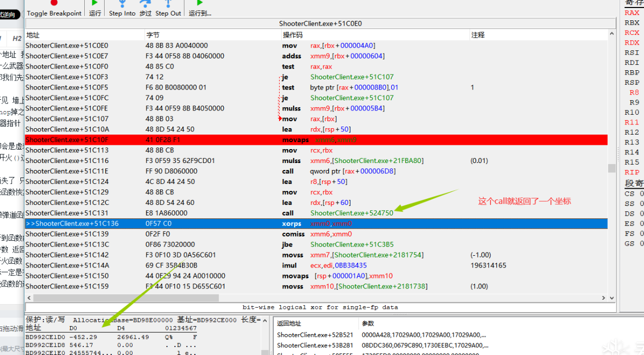Select the test rax,rax row at 51C0F0
This screenshot has width=644, height=355.
(316, 66)
